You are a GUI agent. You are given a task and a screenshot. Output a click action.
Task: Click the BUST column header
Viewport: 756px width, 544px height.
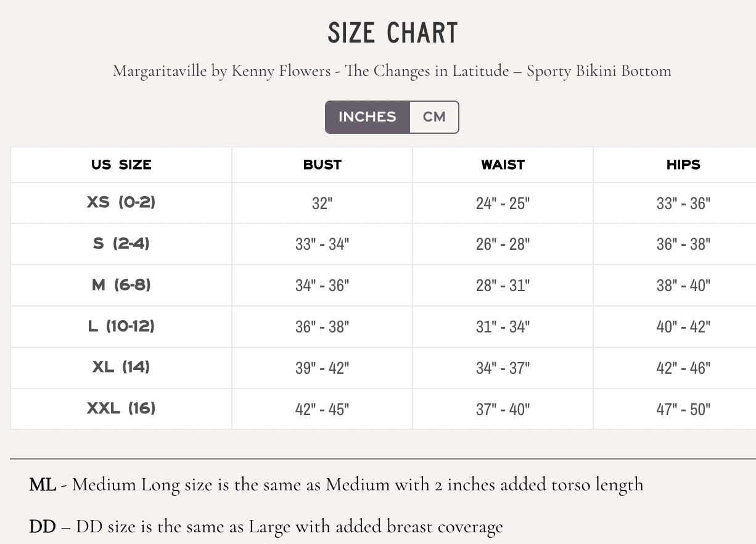(x=322, y=165)
